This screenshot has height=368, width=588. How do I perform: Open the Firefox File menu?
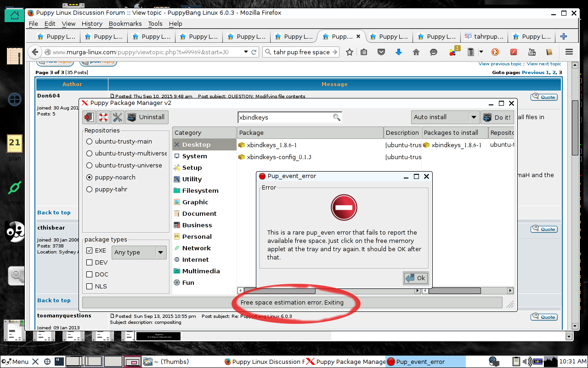(34, 23)
